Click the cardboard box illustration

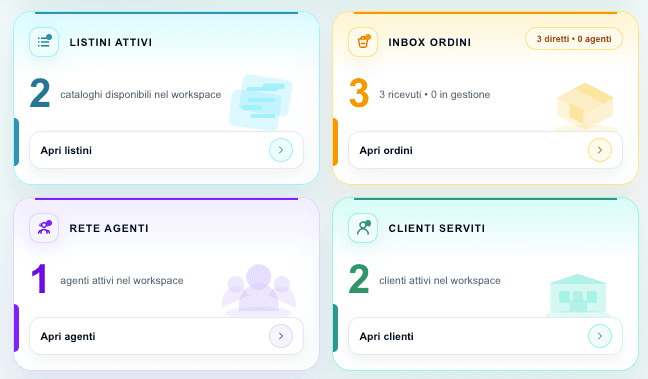pos(585,106)
